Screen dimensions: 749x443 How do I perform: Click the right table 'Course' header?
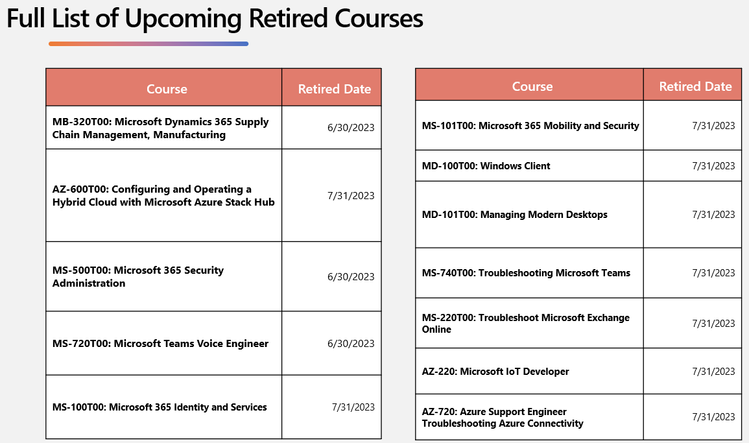pyautogui.click(x=532, y=86)
